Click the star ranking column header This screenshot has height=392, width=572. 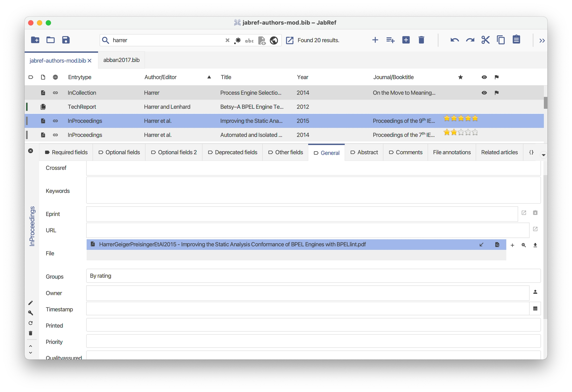(x=461, y=77)
